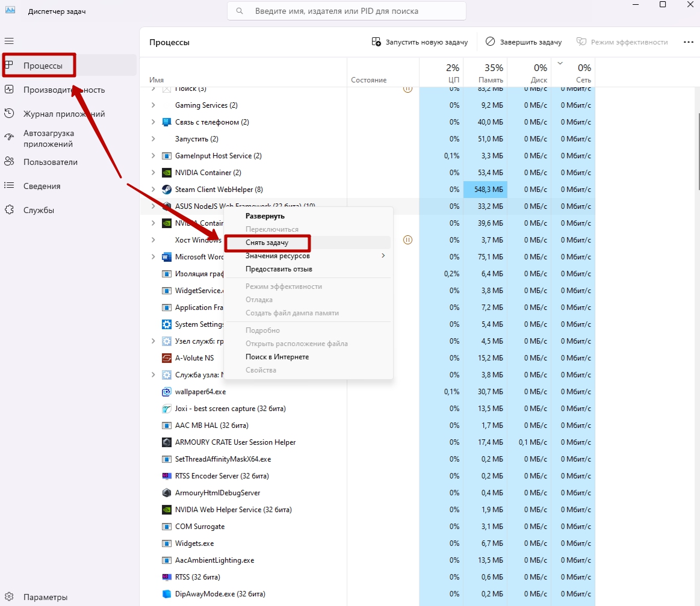
Task: Open the App history clock icon
Action: [x=9, y=113]
